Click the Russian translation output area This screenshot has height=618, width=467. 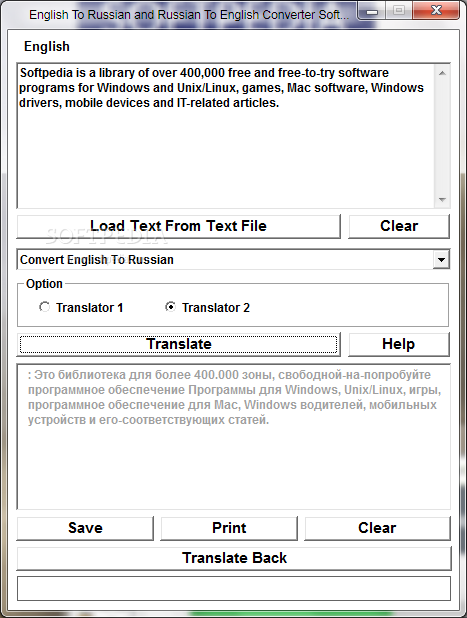click(x=234, y=437)
